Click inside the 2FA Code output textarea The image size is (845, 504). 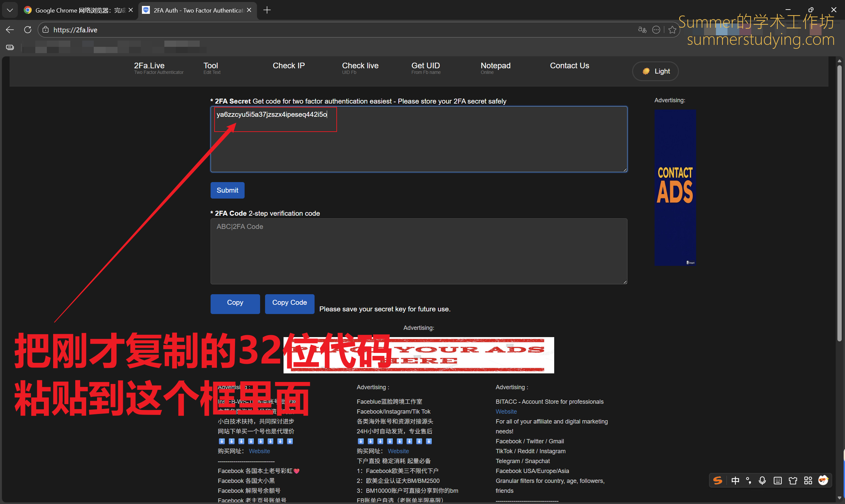pos(418,251)
